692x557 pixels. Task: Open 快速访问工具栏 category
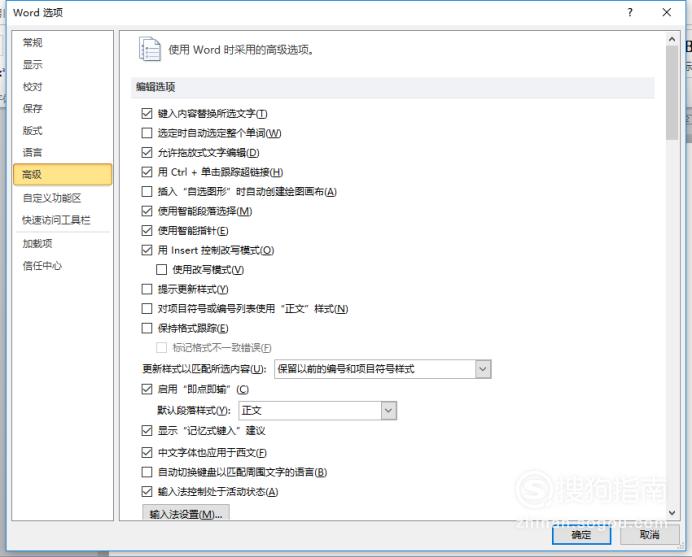(62, 220)
